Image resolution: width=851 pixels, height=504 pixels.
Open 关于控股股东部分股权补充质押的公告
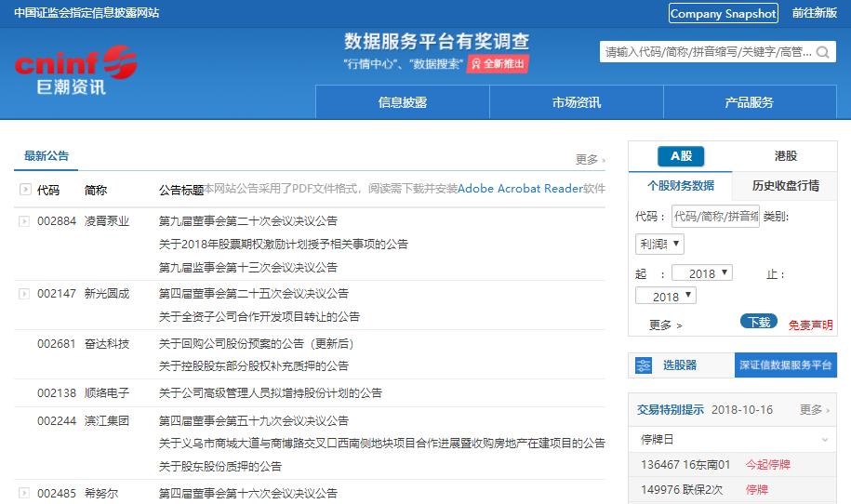coord(254,366)
